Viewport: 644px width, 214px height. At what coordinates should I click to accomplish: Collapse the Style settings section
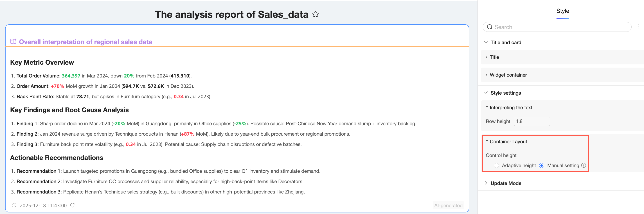pyautogui.click(x=486, y=93)
